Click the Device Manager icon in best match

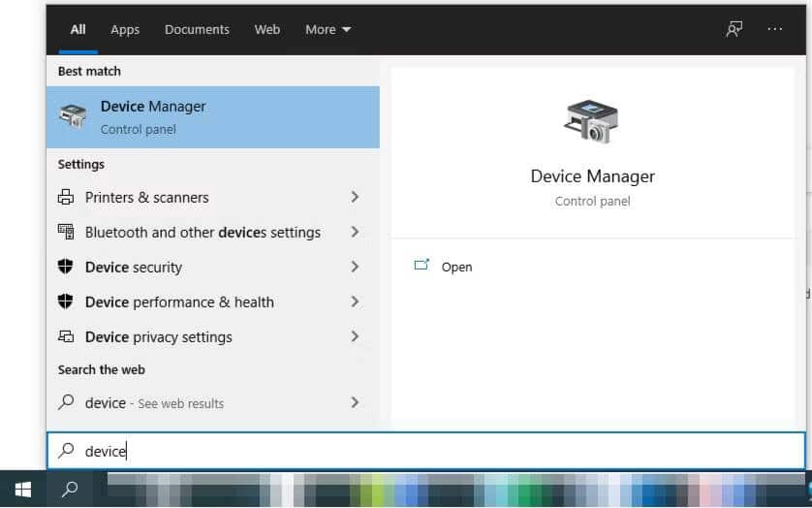[x=73, y=116]
